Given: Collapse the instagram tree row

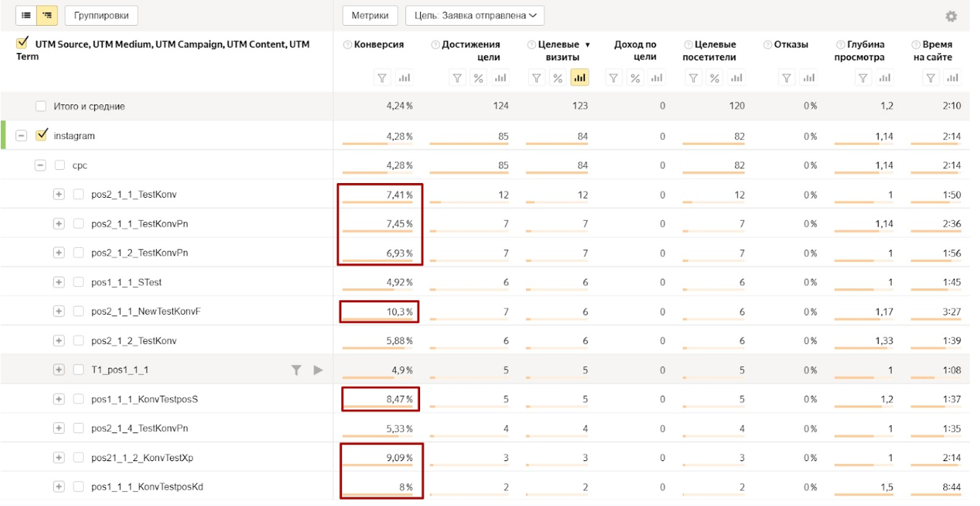Looking at the screenshot, I should tap(22, 136).
